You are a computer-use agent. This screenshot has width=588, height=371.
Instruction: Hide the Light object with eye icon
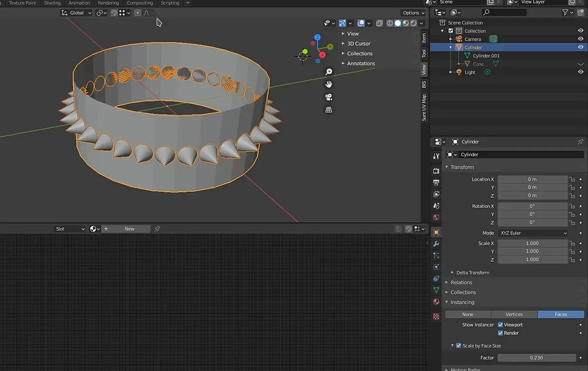click(580, 72)
